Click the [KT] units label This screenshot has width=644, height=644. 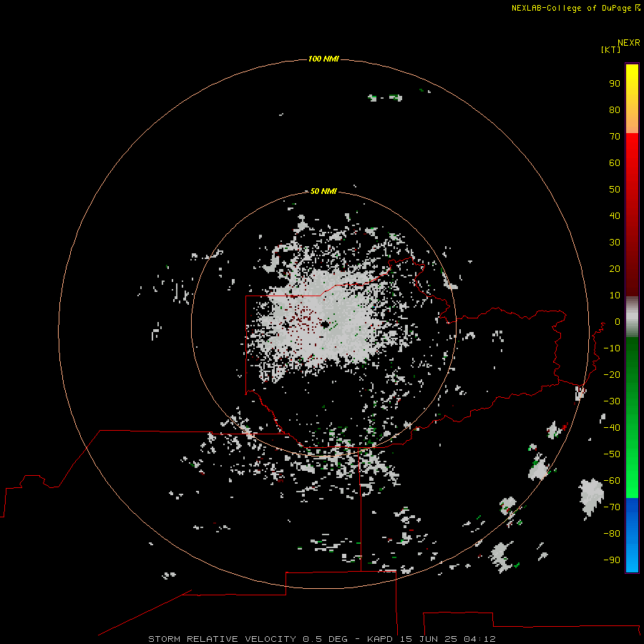click(x=610, y=49)
